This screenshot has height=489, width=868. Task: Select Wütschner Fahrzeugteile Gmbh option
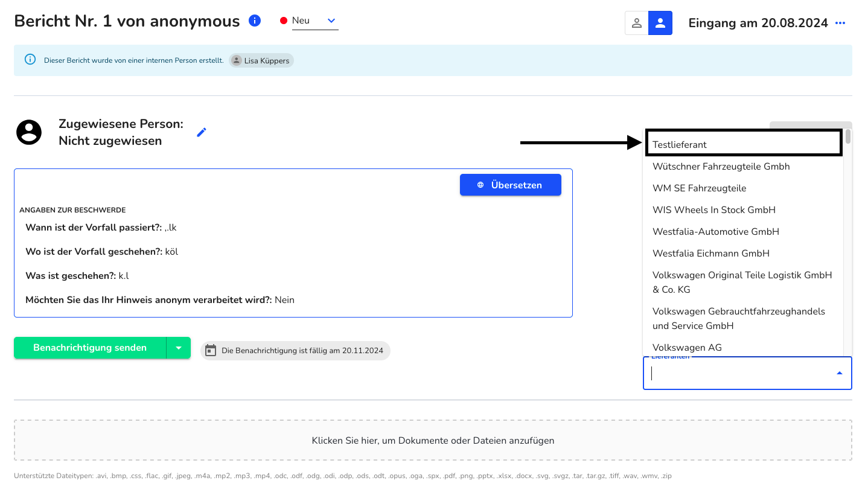tap(743, 167)
